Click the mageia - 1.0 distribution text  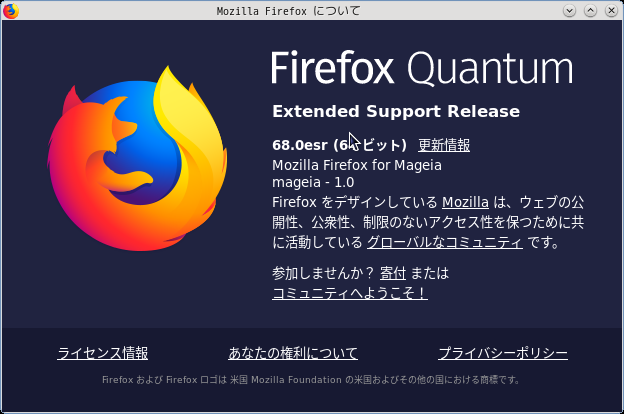pyautogui.click(x=313, y=182)
